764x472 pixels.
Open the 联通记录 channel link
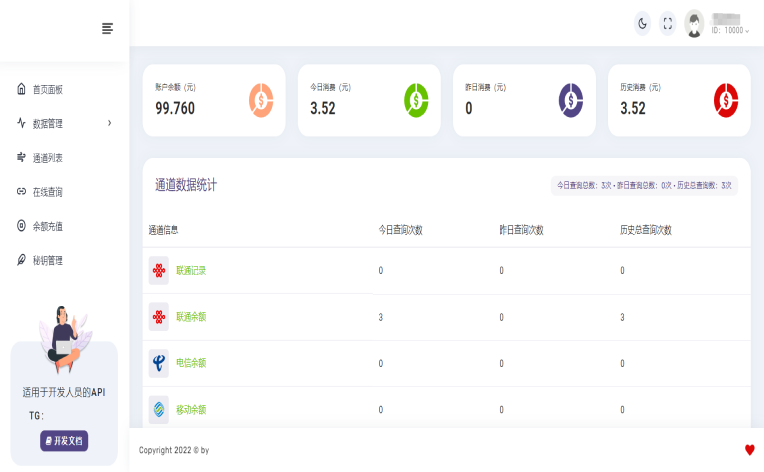coord(191,270)
